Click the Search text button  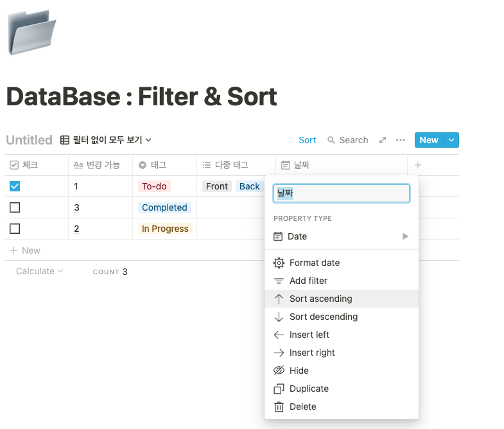pyautogui.click(x=354, y=140)
